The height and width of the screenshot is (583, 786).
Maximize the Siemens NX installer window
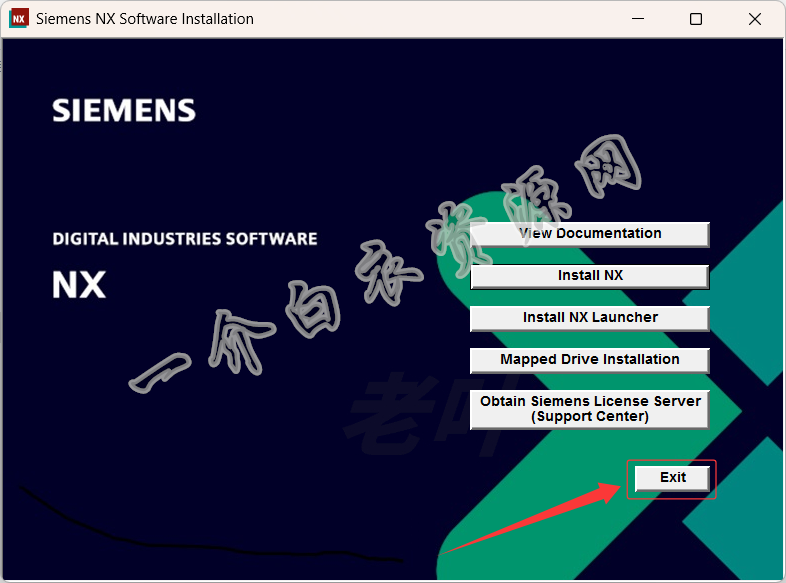696,19
